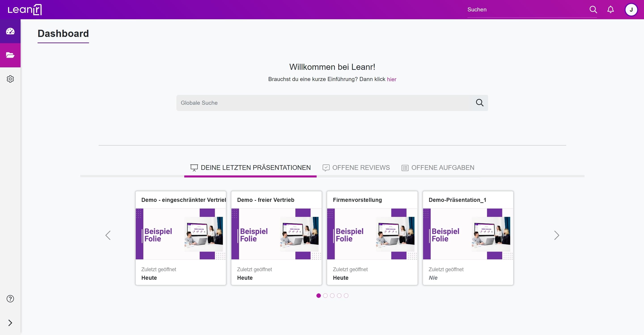Switch to Deine letzten Präsentationen tab
Image resolution: width=644 pixels, height=335 pixels.
250,167
